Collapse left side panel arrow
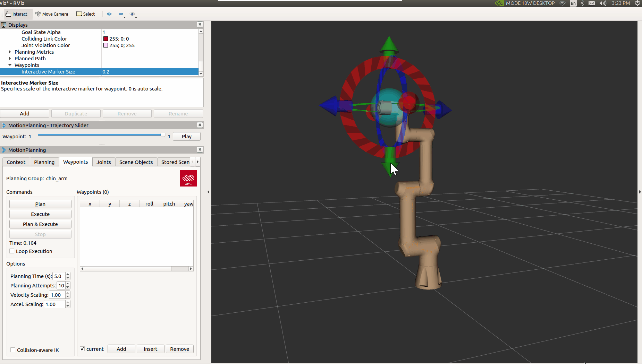The height and width of the screenshot is (364, 642). click(208, 192)
